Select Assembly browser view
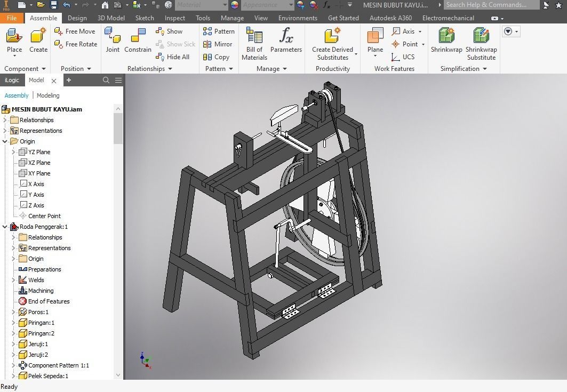This screenshot has width=567, height=392. coord(17,95)
